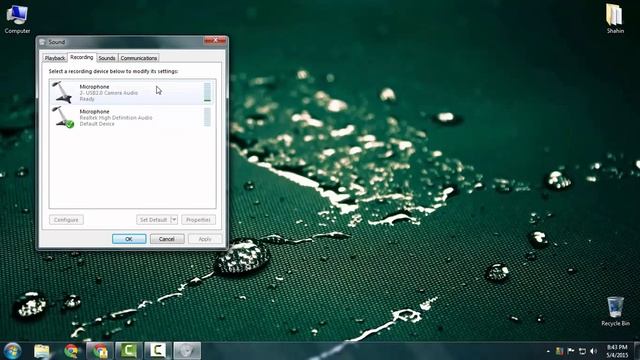Open the Computer desktop icon
640x360 pixels.
coord(17,18)
